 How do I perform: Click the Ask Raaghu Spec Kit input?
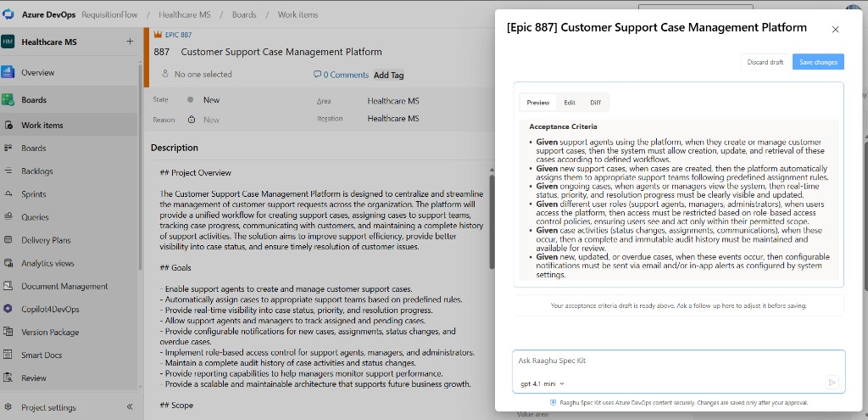click(x=678, y=361)
